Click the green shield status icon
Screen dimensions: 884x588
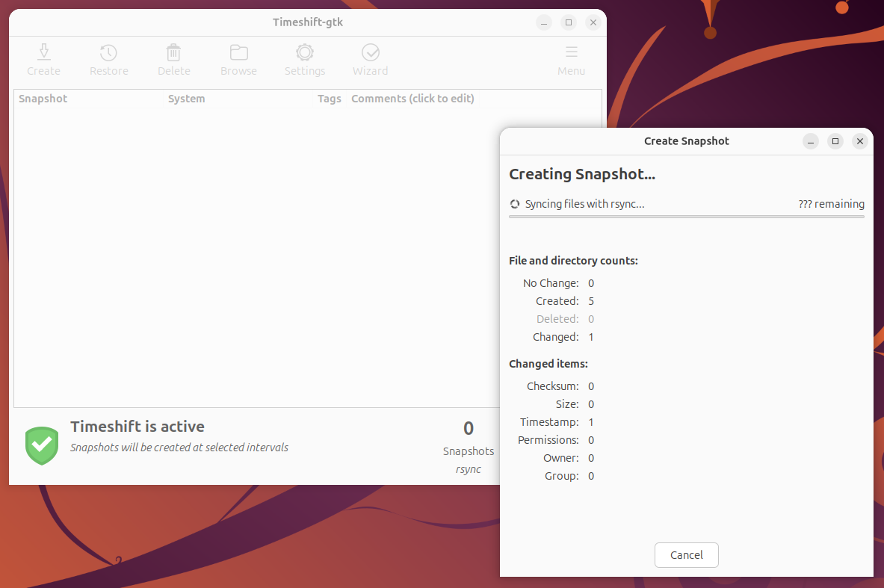(x=42, y=445)
